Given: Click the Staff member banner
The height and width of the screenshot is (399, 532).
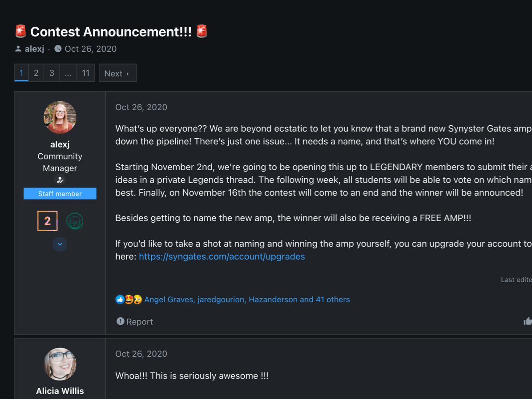Looking at the screenshot, I should click(60, 194).
